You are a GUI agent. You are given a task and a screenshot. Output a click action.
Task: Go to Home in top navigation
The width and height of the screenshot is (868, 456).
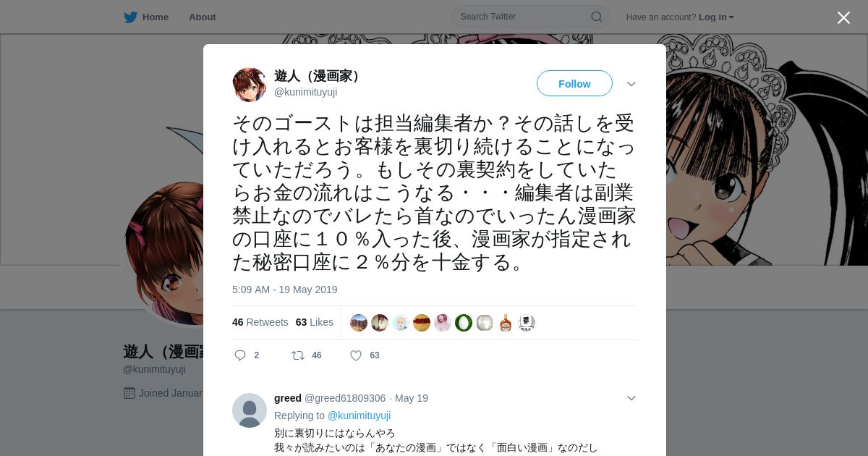pyautogui.click(x=156, y=17)
